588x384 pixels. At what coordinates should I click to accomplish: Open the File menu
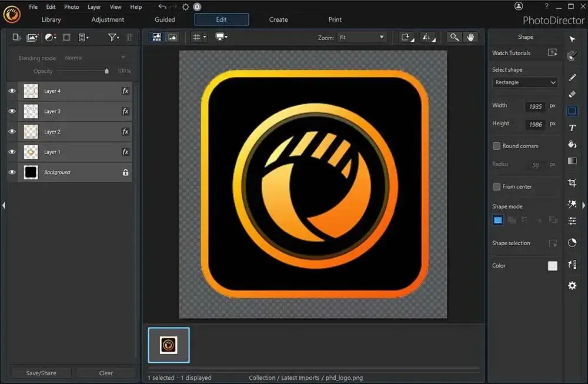tap(33, 6)
